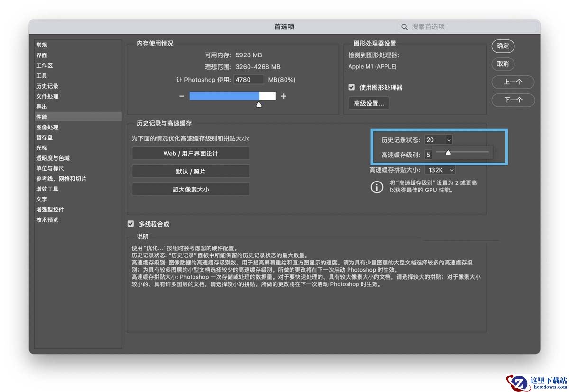
Task: Click the 搜索首选项 search field
Action: point(468,27)
